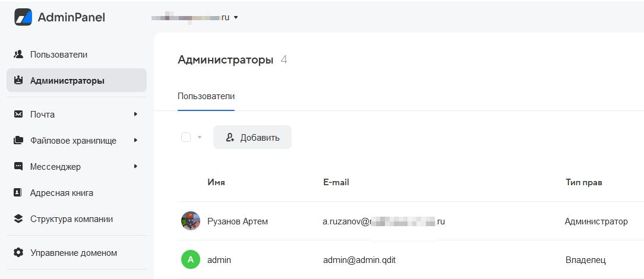
Task: Click the Messenger chat bubble icon
Action: click(x=18, y=167)
